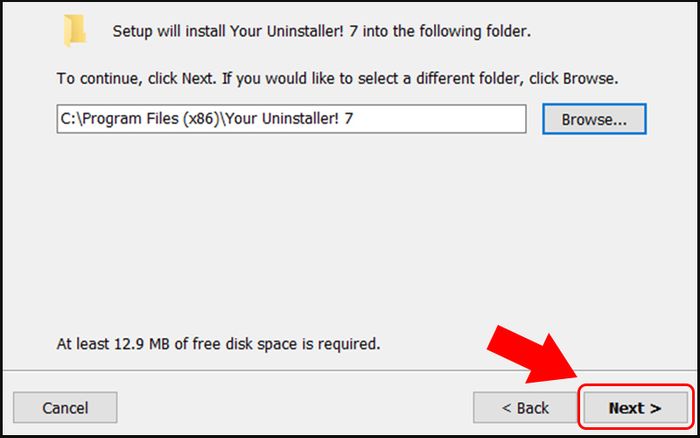Proceed with the Next > button
700x438 pixels.
[635, 408]
